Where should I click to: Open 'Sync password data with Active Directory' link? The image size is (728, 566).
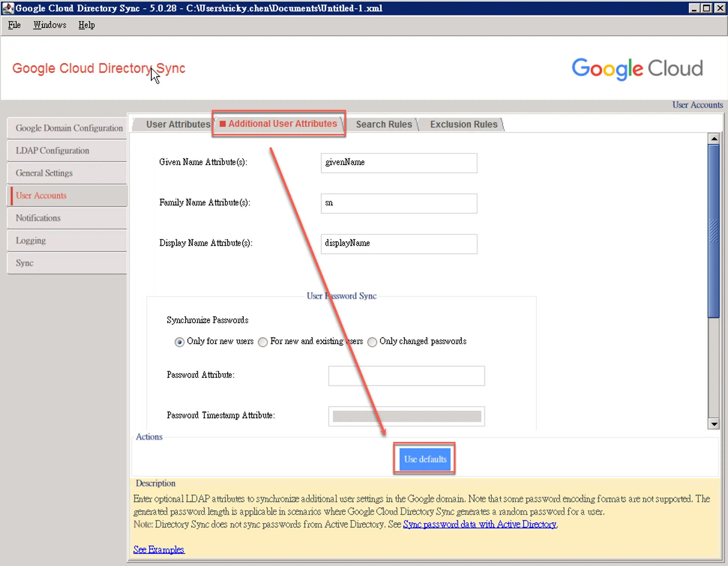pyautogui.click(x=480, y=524)
